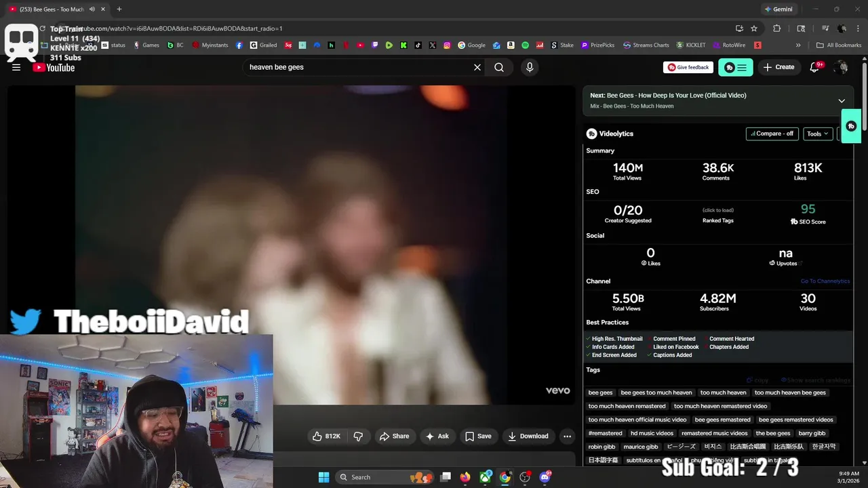This screenshot has height=488, width=868.
Task: Select 'barry gibb' tag
Action: [x=812, y=433]
